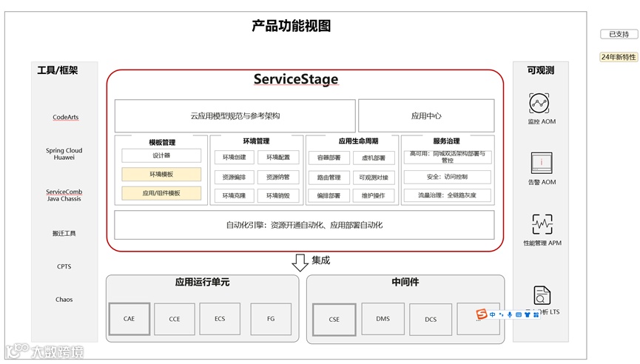Click the 集成 downward arrow
Screen dimensions: 640x364
click(x=300, y=263)
